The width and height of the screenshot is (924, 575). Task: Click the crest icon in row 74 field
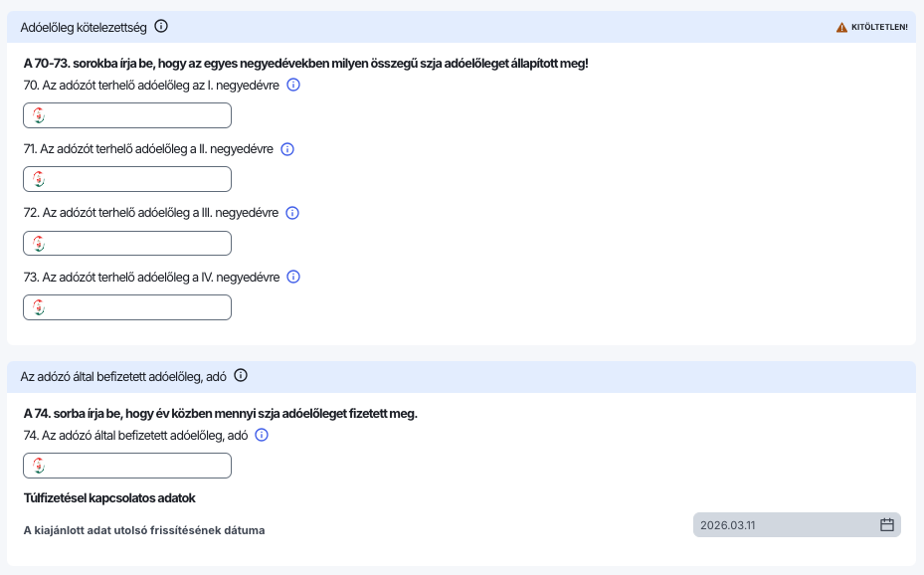[39, 466]
